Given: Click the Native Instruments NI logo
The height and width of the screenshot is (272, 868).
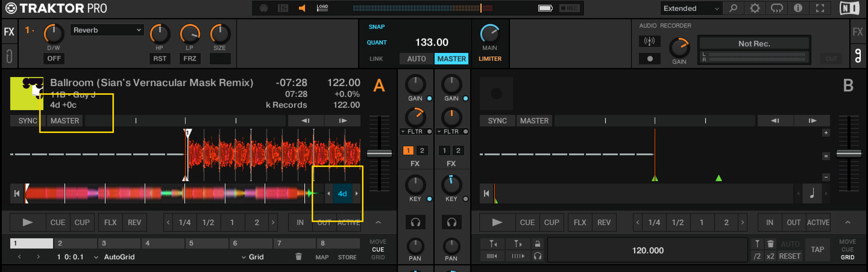Looking at the screenshot, I should 850,8.
